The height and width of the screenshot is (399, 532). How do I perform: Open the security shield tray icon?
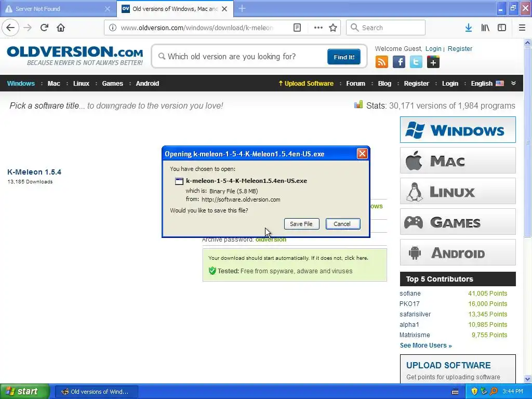pos(474,392)
